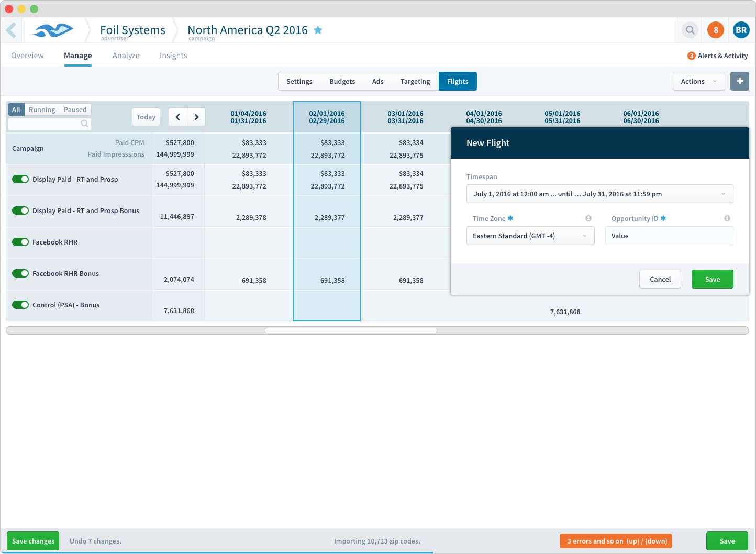The height and width of the screenshot is (554, 756).
Task: Click Save changes in the footer
Action: (x=33, y=541)
